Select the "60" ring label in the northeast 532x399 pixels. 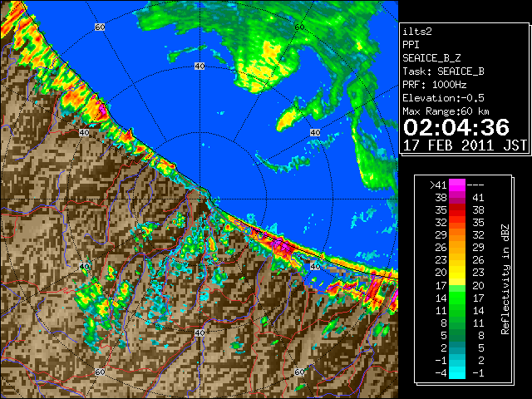(299, 27)
